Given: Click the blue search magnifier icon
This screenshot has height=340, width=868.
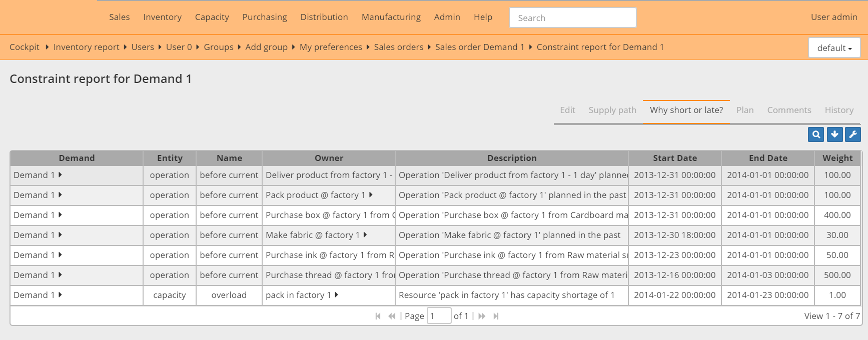Looking at the screenshot, I should click(x=815, y=134).
